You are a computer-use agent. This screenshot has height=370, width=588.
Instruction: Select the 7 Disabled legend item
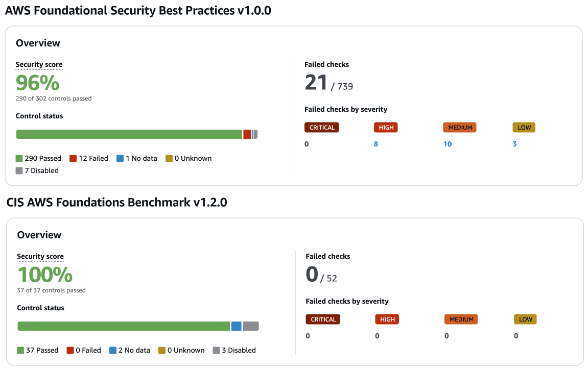[37, 170]
